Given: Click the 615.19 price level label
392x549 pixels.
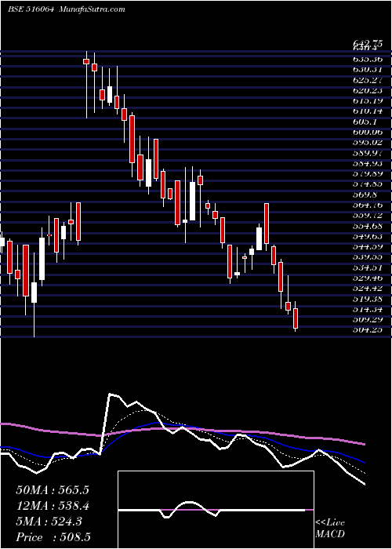Looking at the screenshot, I should pos(368,101).
